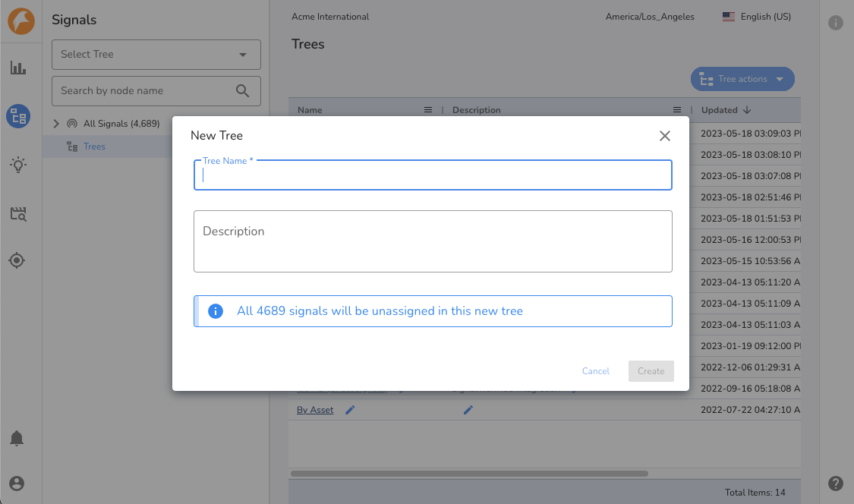Click the Description text area

(x=433, y=241)
